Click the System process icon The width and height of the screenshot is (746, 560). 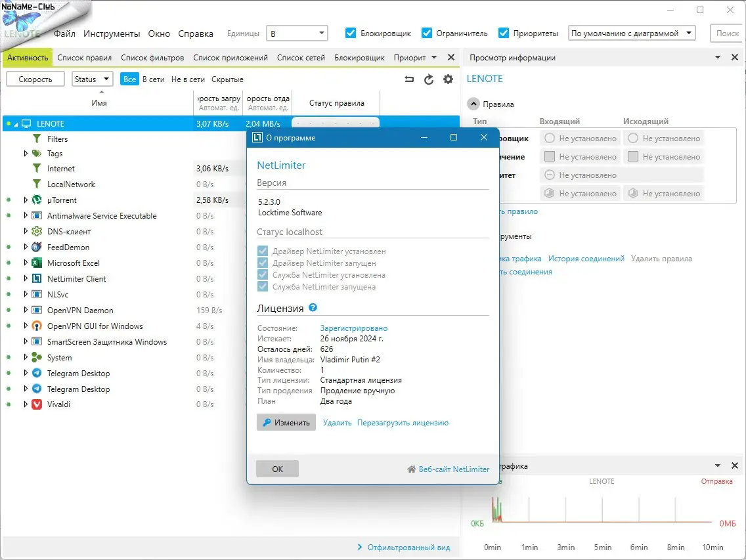pos(37,357)
